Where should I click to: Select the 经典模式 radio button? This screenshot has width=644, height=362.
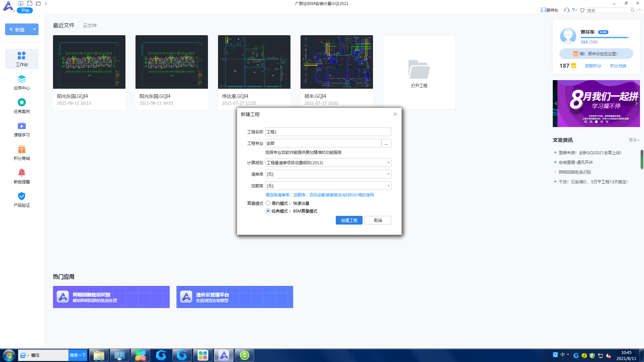coord(268,211)
